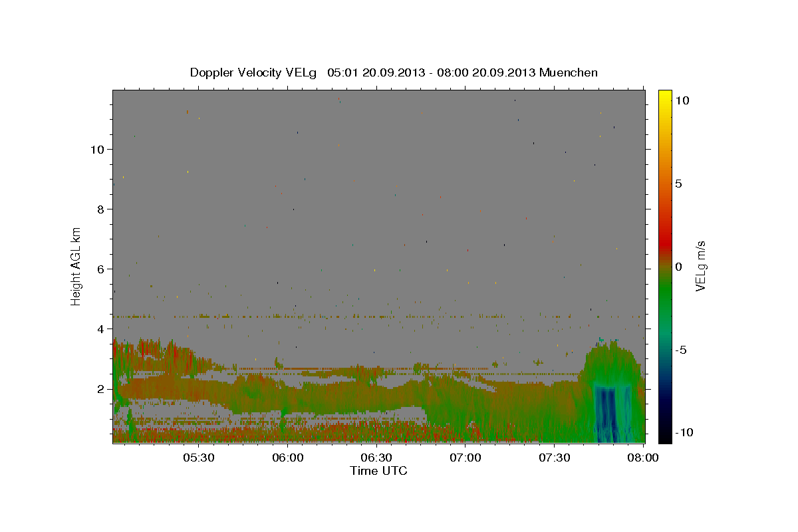Click the 08:00 time tick label
This screenshot has width=798, height=532.
(x=643, y=458)
